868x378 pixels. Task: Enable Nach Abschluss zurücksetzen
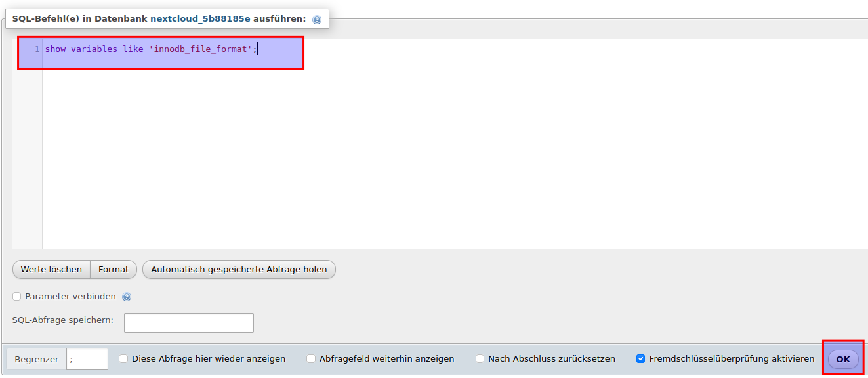click(x=480, y=358)
